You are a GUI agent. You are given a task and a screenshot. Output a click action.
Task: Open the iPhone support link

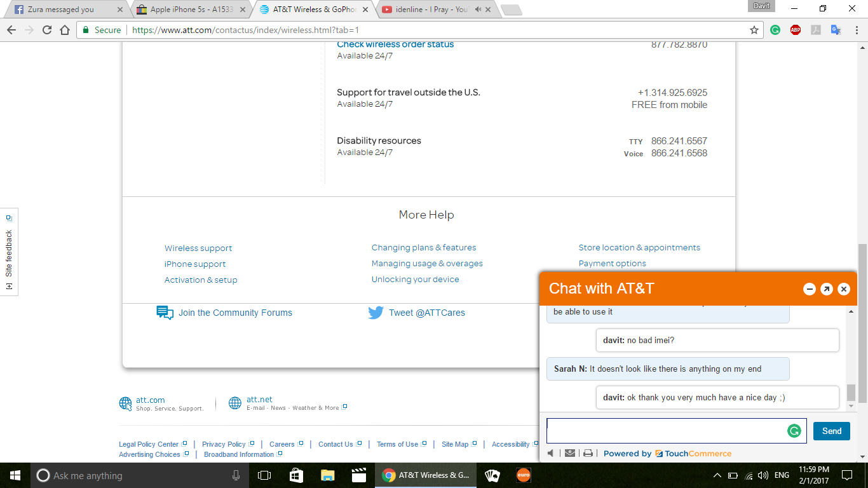click(x=195, y=264)
